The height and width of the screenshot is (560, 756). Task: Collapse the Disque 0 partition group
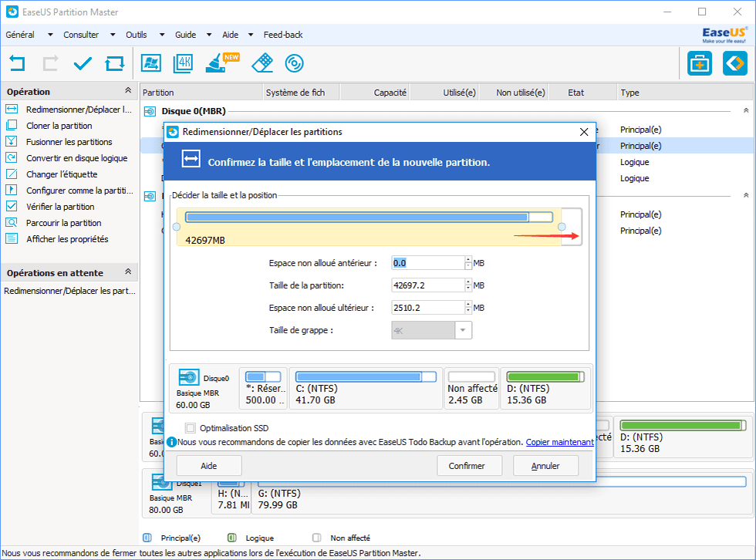pos(746,111)
